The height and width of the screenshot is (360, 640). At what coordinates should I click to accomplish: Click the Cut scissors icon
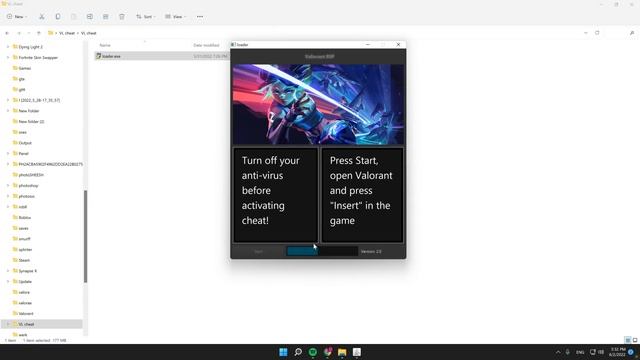point(42,17)
